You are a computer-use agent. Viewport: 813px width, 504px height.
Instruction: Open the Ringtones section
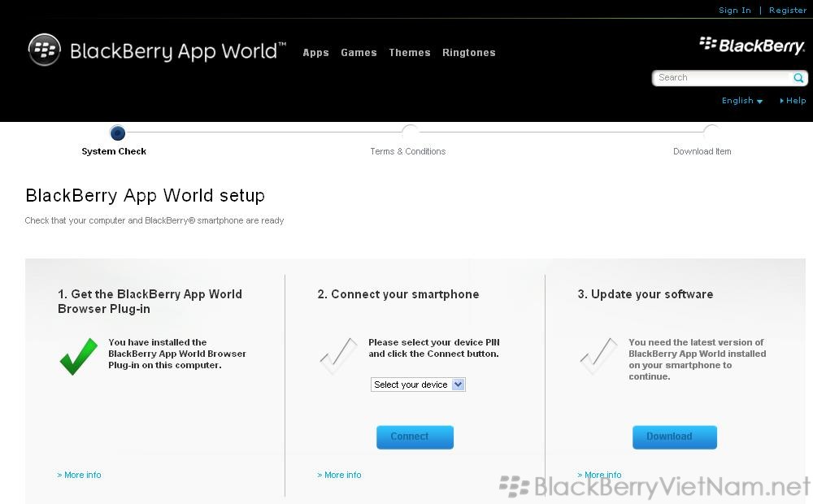[x=469, y=52]
